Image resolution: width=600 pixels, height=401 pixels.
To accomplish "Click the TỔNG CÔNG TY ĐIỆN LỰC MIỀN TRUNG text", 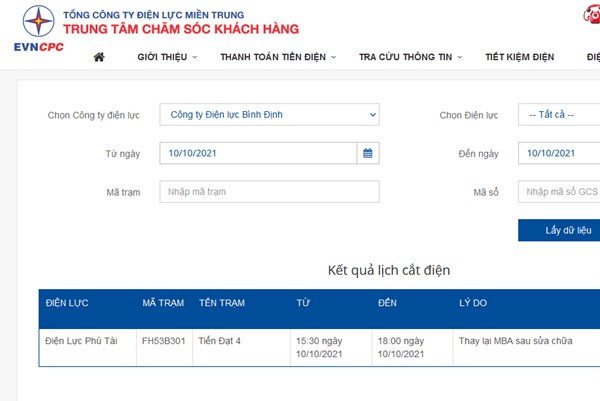I will coord(153,15).
